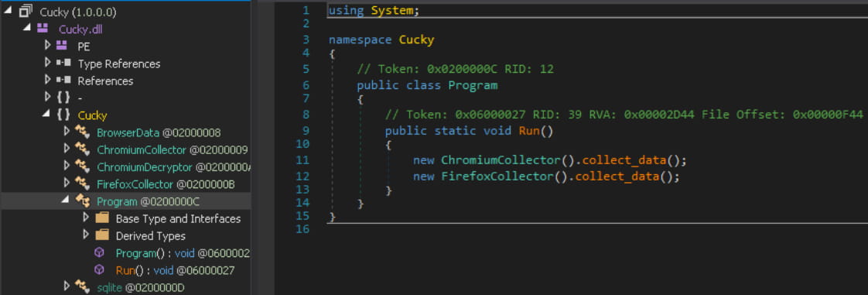Expand the PE node

(48, 46)
